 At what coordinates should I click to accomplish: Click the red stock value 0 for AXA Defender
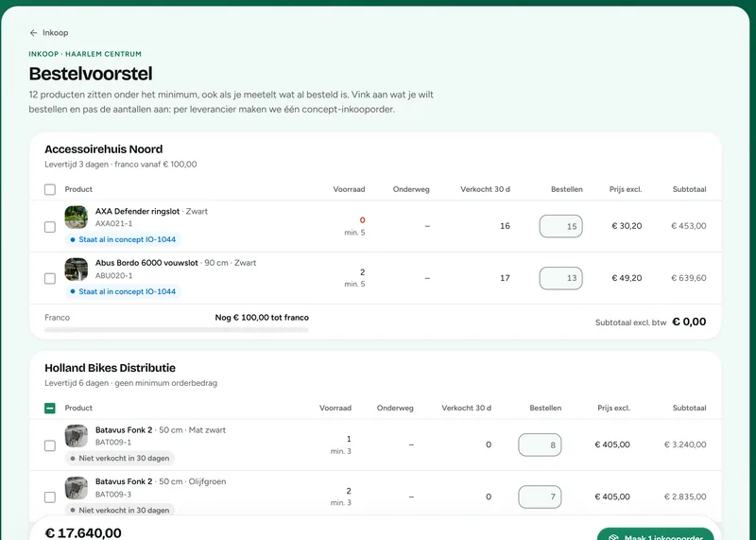pyautogui.click(x=362, y=220)
